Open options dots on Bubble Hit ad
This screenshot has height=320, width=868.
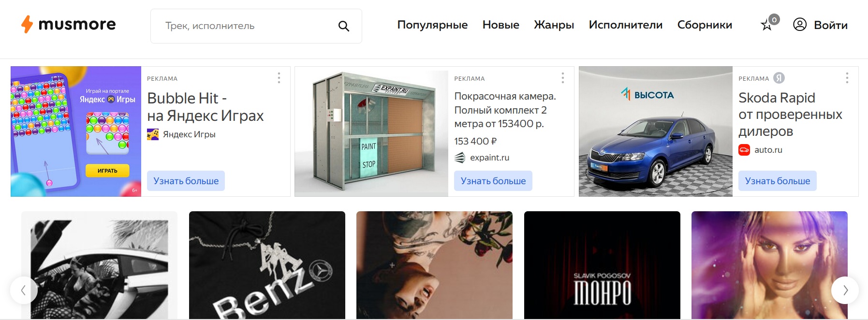(x=279, y=78)
